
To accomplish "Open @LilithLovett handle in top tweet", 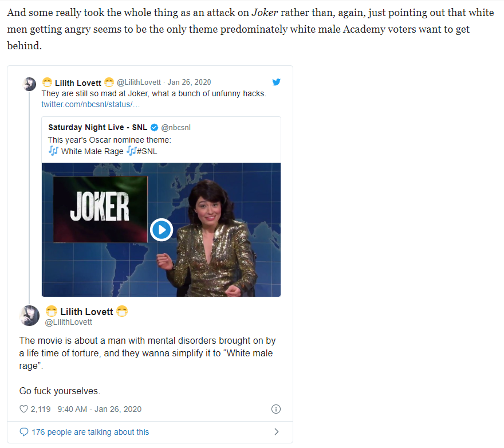I will click(139, 82).
